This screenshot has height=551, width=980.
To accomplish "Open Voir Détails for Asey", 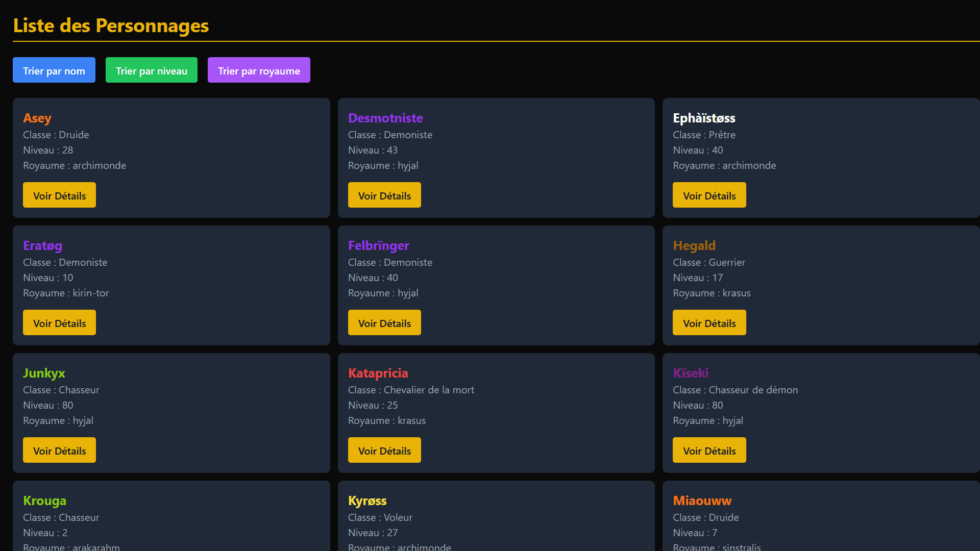I will tap(59, 195).
